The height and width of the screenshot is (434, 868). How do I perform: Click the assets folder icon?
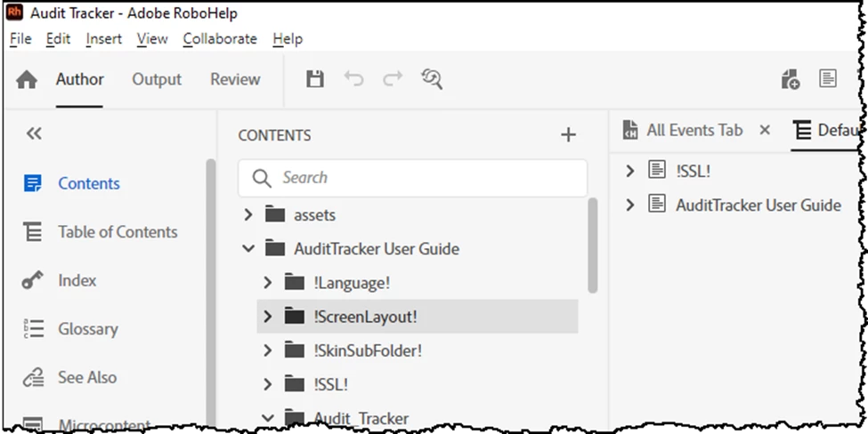(274, 214)
